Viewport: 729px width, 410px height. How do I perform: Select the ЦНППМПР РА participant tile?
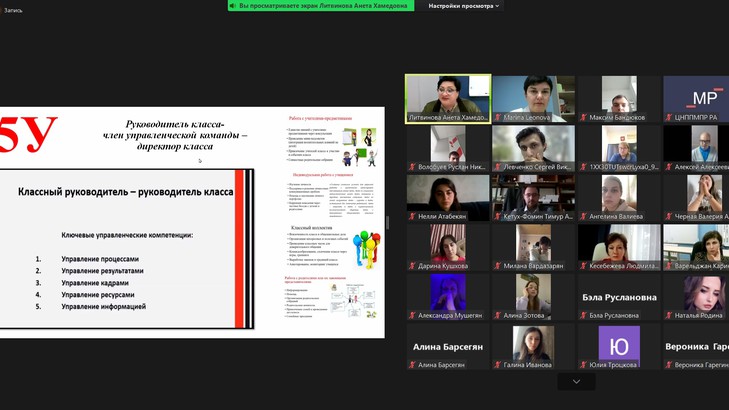[x=696, y=99]
